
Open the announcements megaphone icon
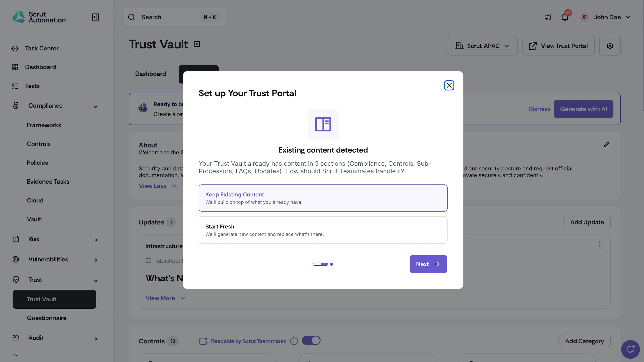pyautogui.click(x=548, y=17)
